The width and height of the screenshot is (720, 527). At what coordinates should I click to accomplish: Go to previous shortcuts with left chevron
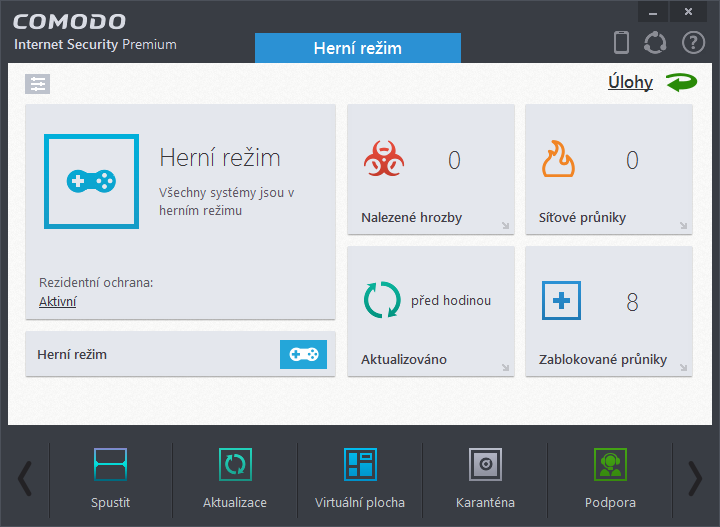click(25, 479)
